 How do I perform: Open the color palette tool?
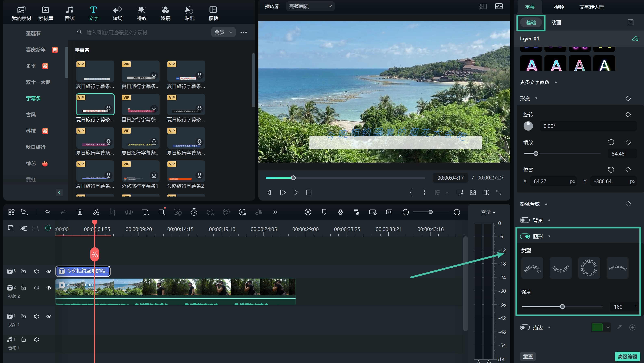coord(226,212)
